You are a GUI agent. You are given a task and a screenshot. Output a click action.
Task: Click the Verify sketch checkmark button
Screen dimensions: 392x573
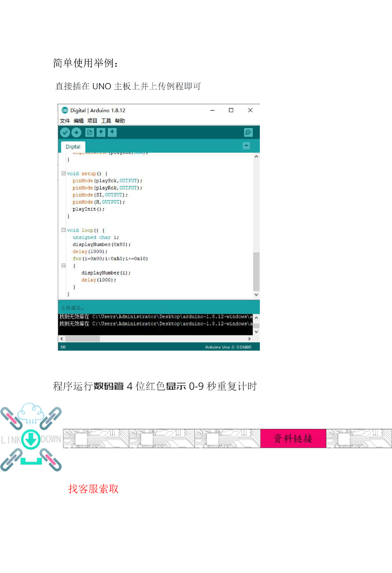click(x=65, y=132)
